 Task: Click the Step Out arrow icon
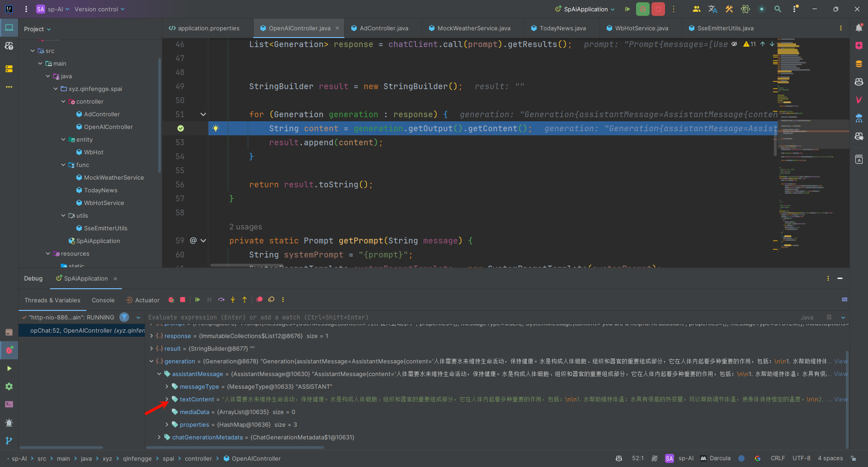(x=245, y=300)
